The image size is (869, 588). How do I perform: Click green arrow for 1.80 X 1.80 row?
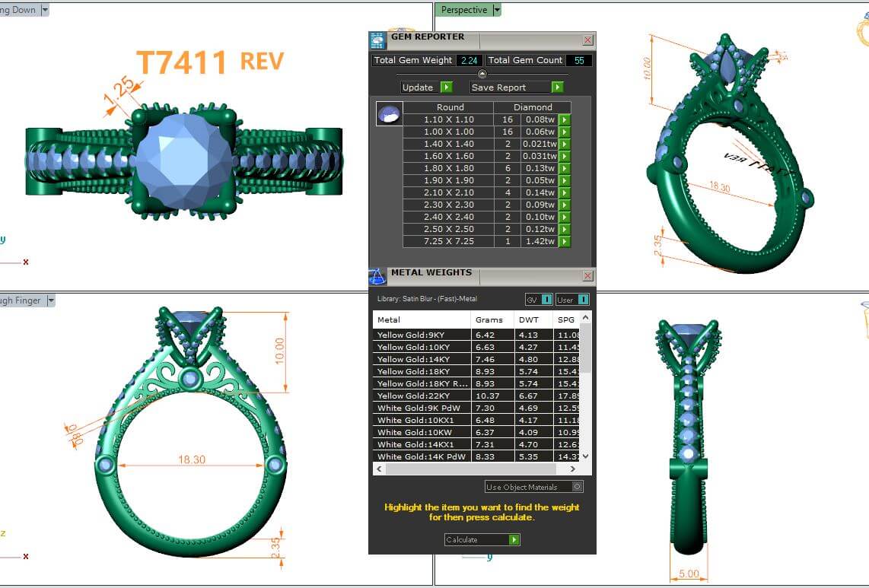tap(565, 168)
